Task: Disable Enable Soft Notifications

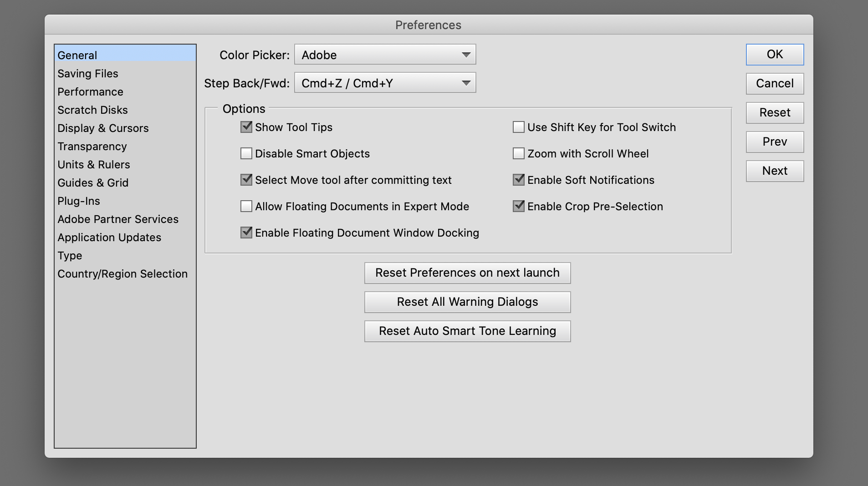Action: click(518, 180)
